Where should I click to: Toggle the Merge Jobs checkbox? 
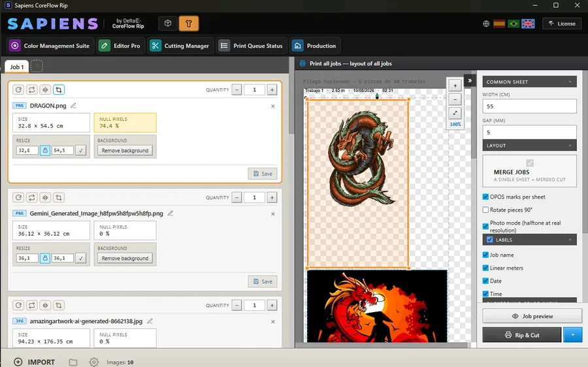(529, 163)
